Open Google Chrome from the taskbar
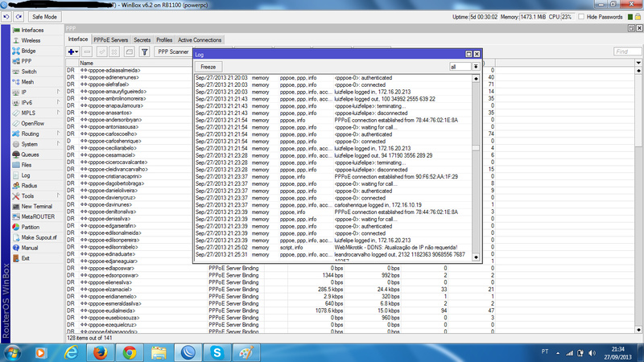The height and width of the screenshot is (362, 644). pyautogui.click(x=130, y=352)
